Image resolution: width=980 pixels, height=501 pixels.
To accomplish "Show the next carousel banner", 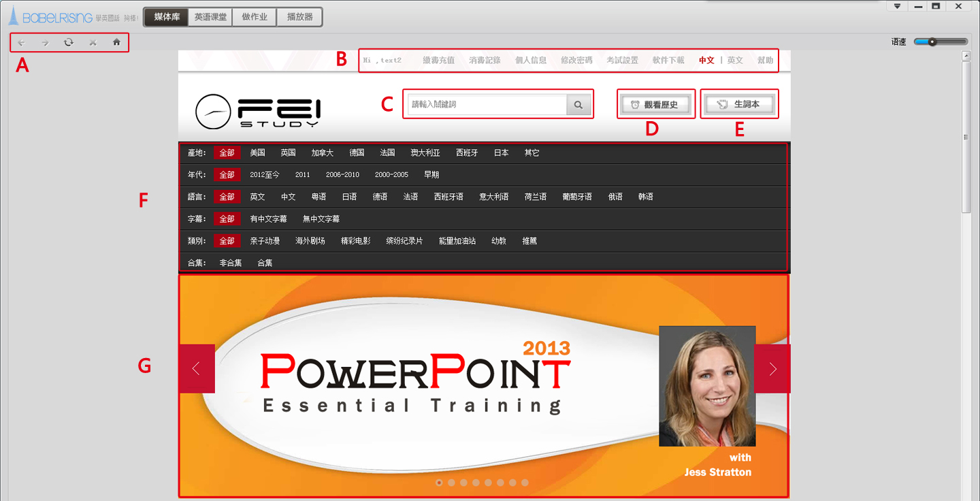I will 772,368.
